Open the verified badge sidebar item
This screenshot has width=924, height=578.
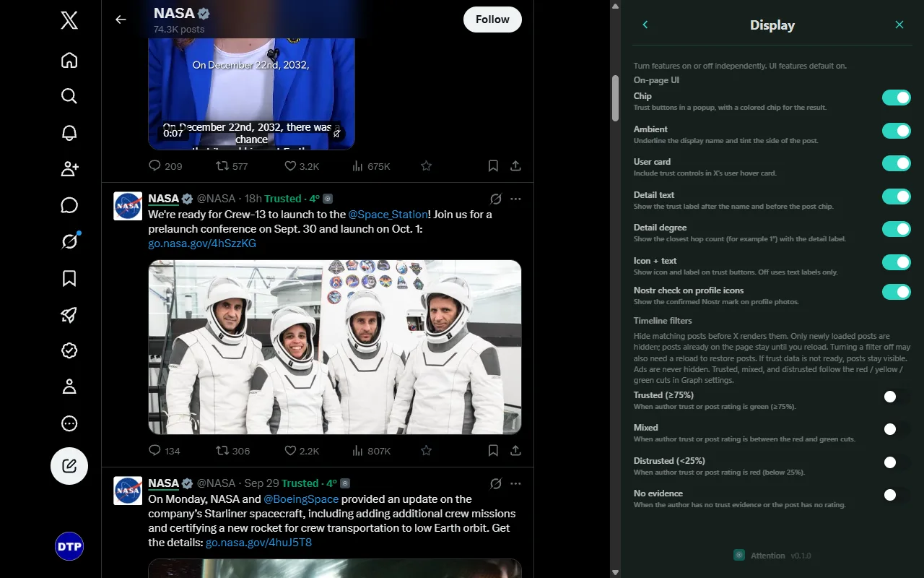(x=69, y=351)
